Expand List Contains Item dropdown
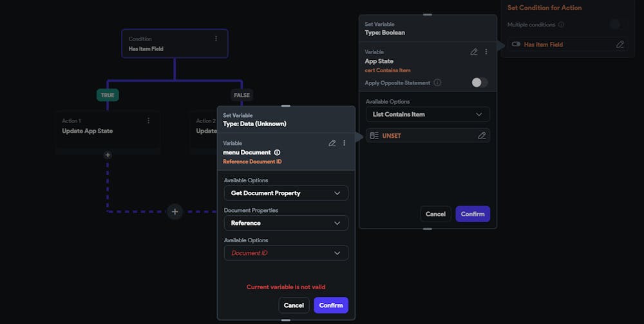The width and height of the screenshot is (644, 324). pos(428,114)
